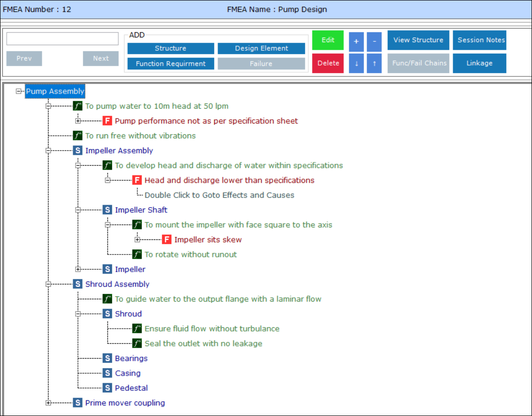This screenshot has width=532, height=416.
Task: Click the search input field
Action: 62,39
